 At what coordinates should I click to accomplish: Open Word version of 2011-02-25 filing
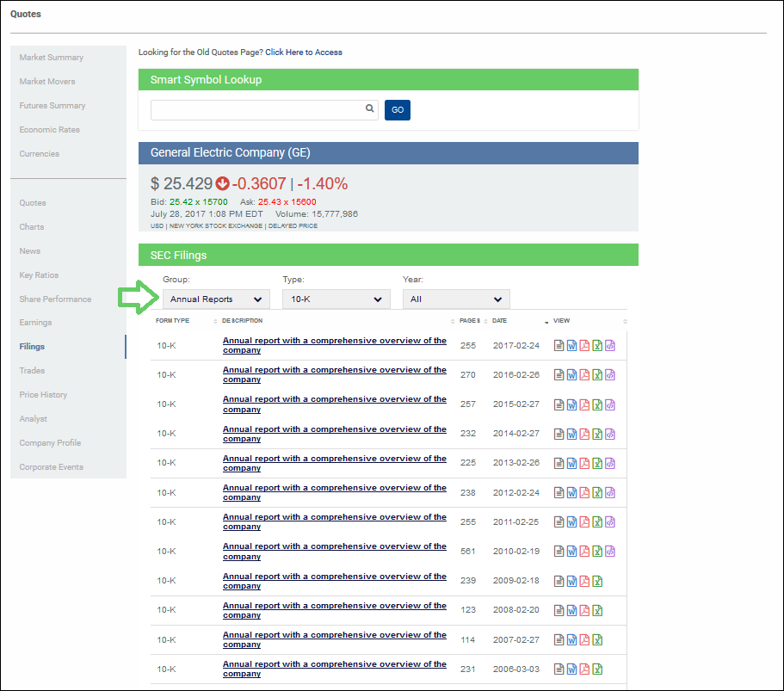point(571,522)
